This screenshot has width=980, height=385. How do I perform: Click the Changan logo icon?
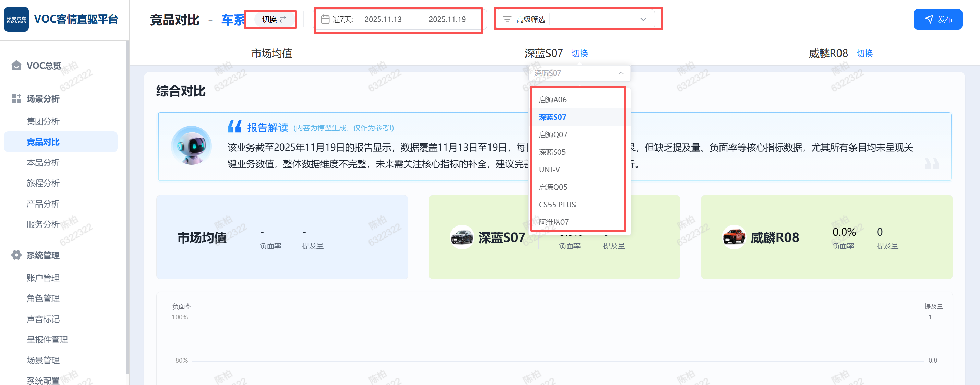16,19
